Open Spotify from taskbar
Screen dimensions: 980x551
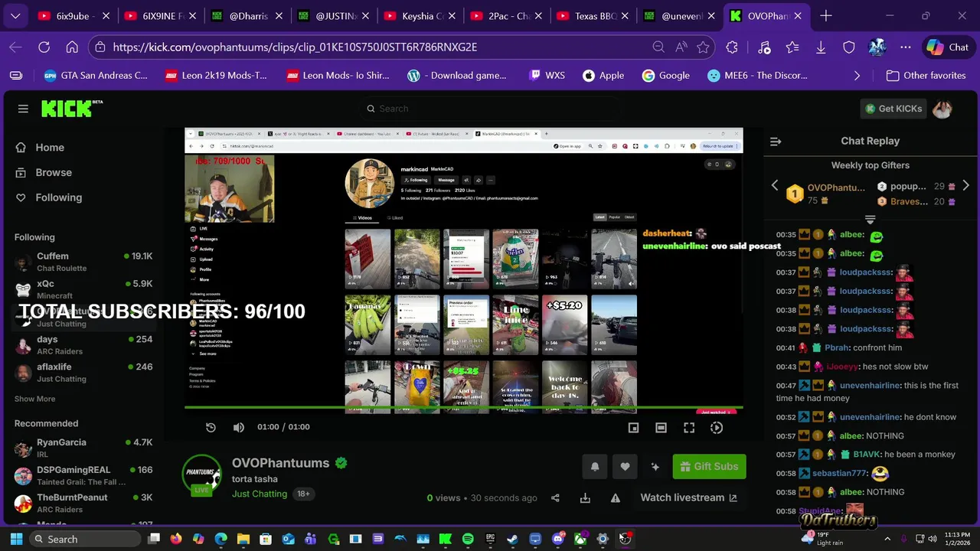(x=468, y=539)
